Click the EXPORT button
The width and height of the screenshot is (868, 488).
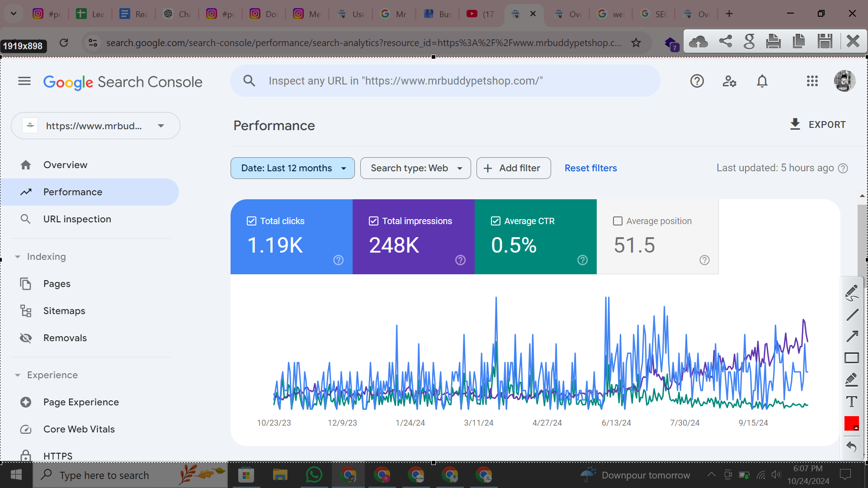(x=818, y=125)
